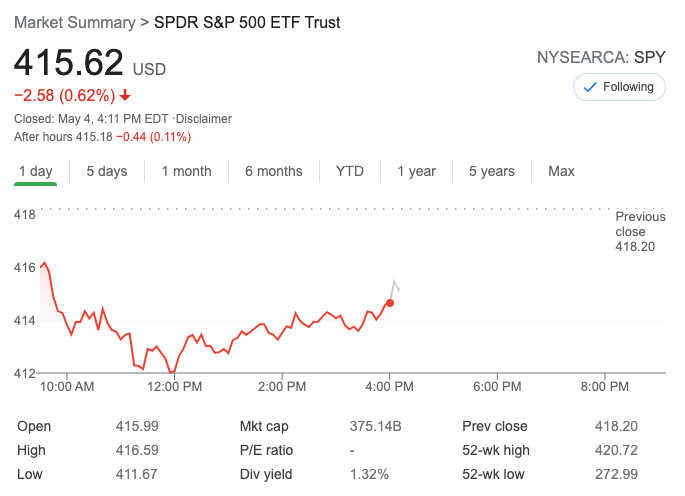
Task: Switch to the 5 days tab
Action: (107, 171)
